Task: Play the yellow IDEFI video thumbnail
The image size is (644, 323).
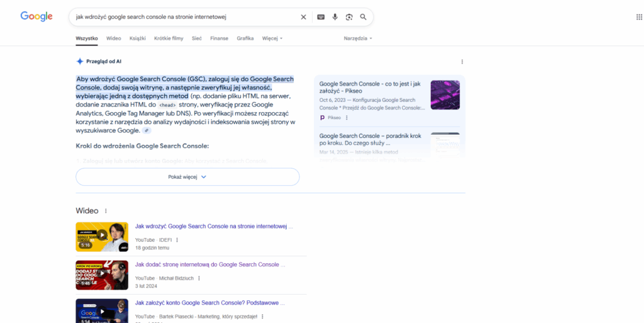Action: [x=102, y=237]
